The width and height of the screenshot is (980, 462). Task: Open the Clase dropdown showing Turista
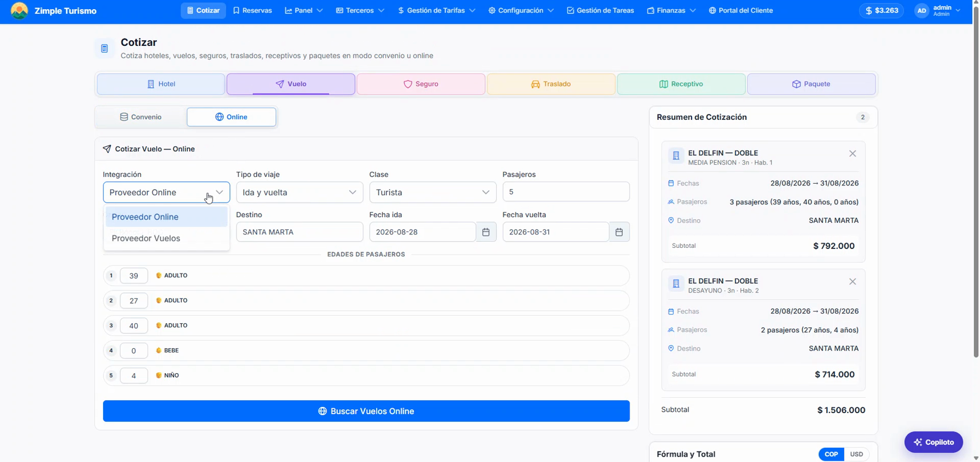[432, 192]
